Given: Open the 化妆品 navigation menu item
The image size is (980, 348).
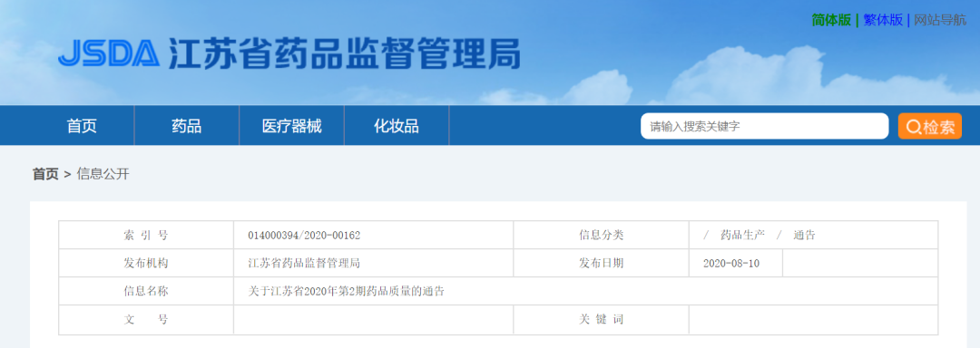Looking at the screenshot, I should tap(397, 126).
